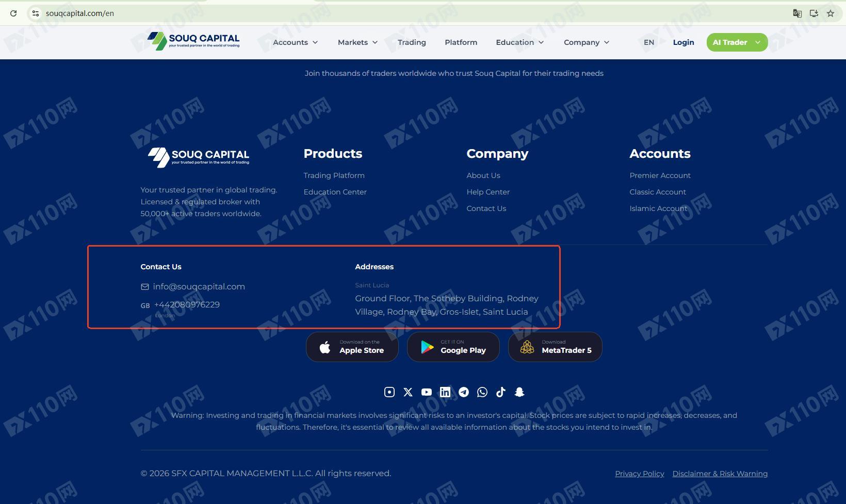
Task: Click the Snapchat ghost icon
Action: [x=519, y=392]
